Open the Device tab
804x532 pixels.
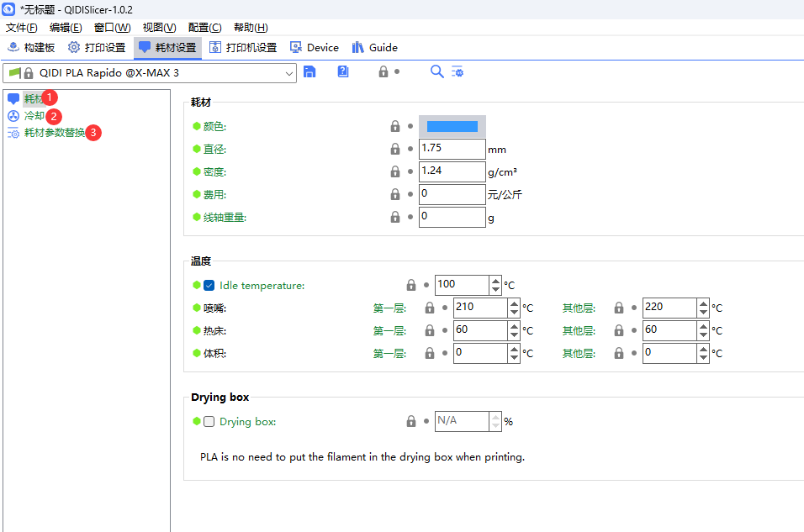pyautogui.click(x=315, y=48)
